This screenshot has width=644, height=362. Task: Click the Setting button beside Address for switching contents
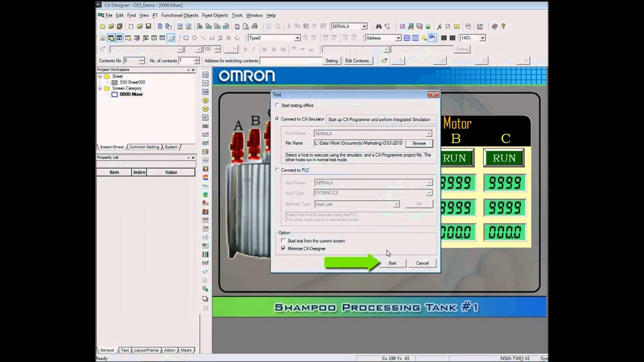click(x=332, y=60)
